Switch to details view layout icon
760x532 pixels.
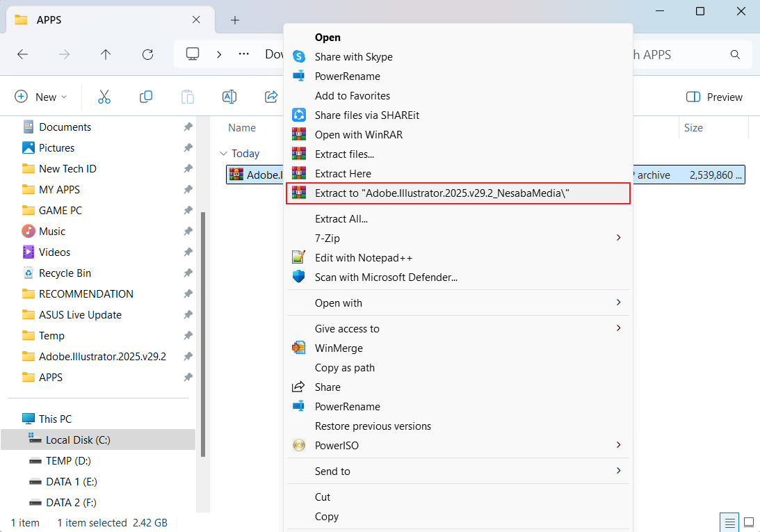(x=729, y=522)
